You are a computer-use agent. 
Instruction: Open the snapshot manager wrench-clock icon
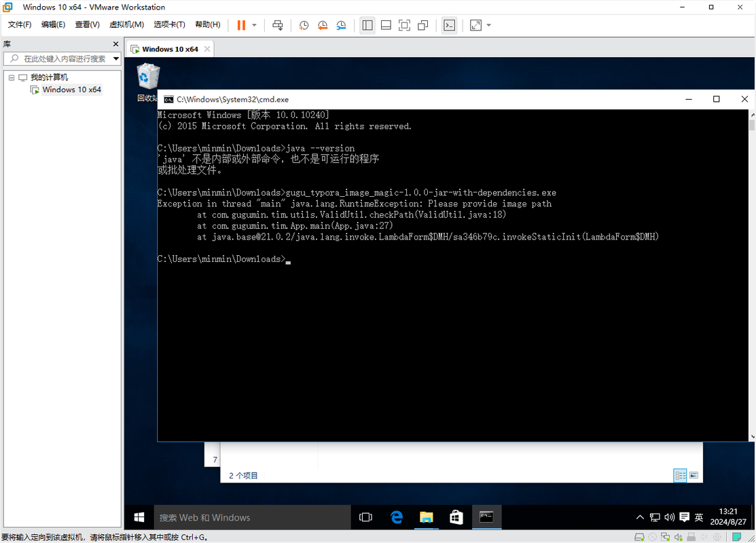(x=342, y=25)
